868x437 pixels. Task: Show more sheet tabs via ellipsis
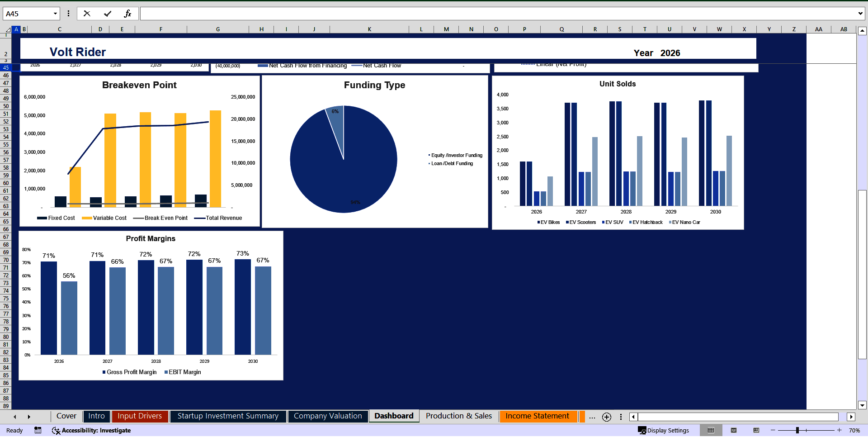coord(592,417)
